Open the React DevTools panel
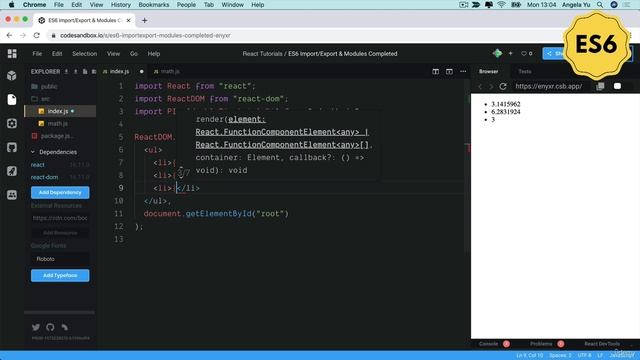 pyautogui.click(x=602, y=344)
